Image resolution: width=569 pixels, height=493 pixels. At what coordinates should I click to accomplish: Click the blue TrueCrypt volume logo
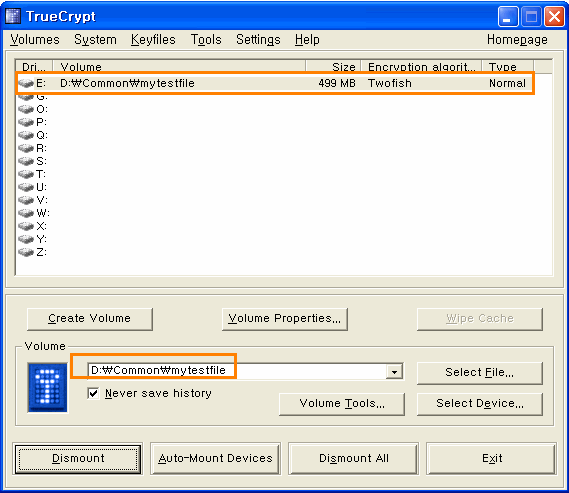(48, 388)
